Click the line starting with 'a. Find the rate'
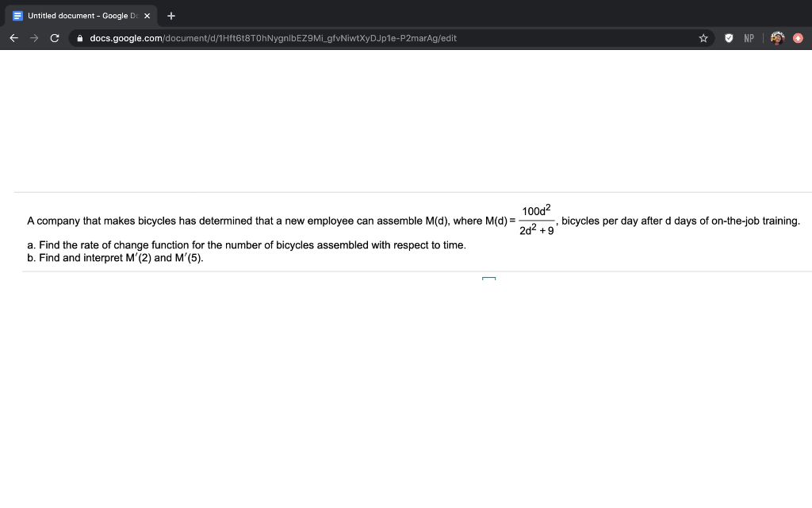 pyautogui.click(x=246, y=245)
